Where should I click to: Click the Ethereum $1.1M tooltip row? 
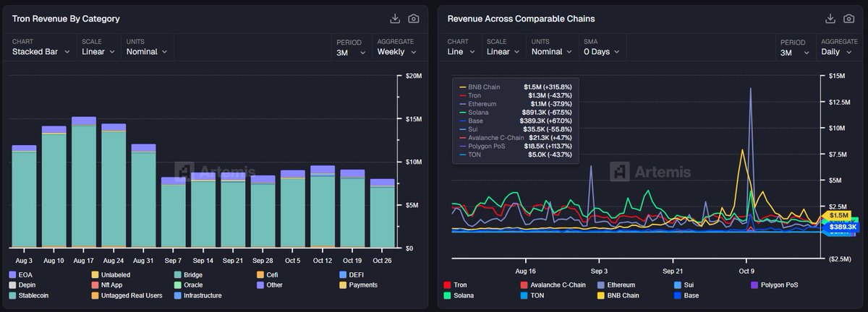(515, 104)
